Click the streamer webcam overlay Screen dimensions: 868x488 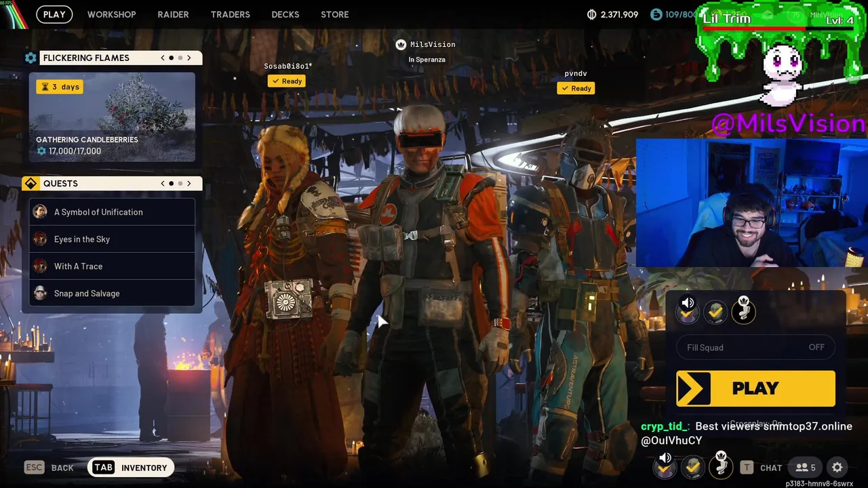coord(752,203)
